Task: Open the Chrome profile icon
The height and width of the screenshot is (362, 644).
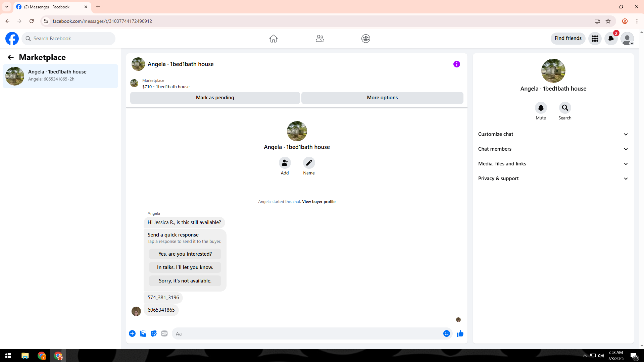Action: [625, 21]
